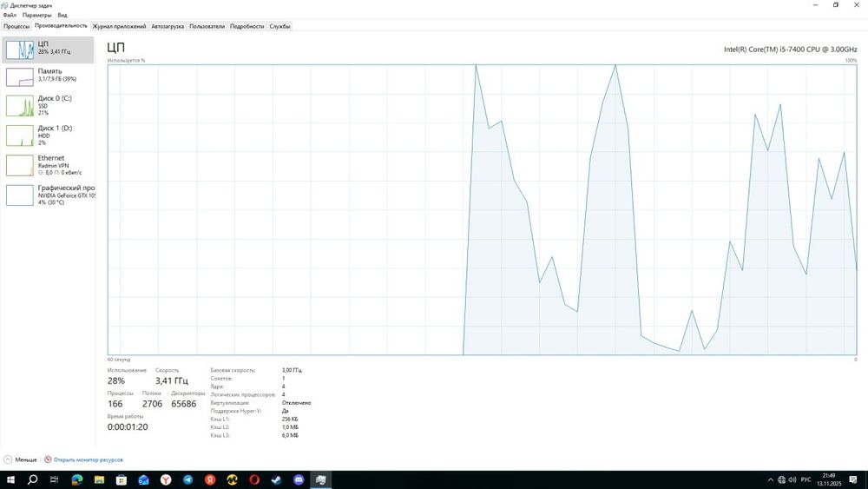Switch to the Службы tab

[x=279, y=26]
